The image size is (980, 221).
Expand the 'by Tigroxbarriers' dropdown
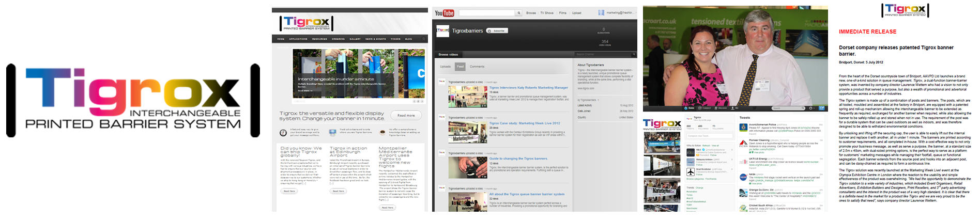588,100
